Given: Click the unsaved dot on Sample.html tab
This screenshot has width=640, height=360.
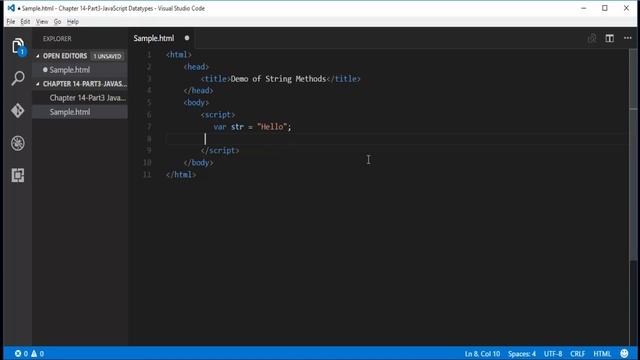Looking at the screenshot, I should 187,38.
